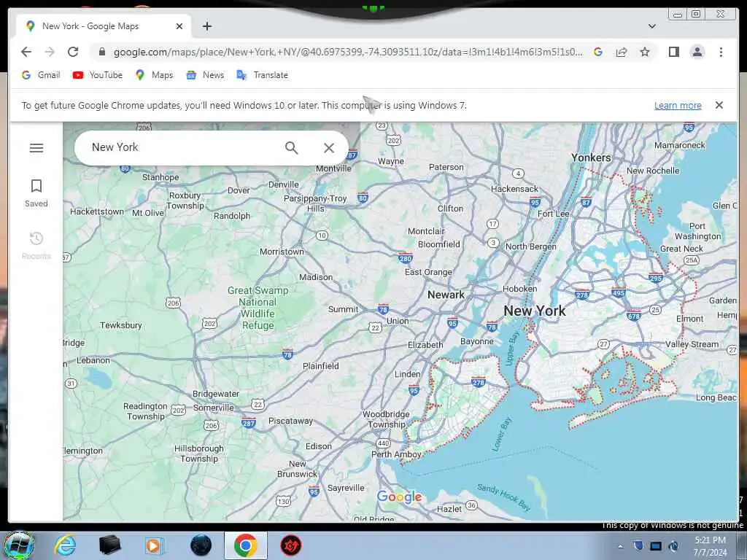Click the Morristown label on map
Image resolution: width=747 pixels, height=560 pixels.
282,252
